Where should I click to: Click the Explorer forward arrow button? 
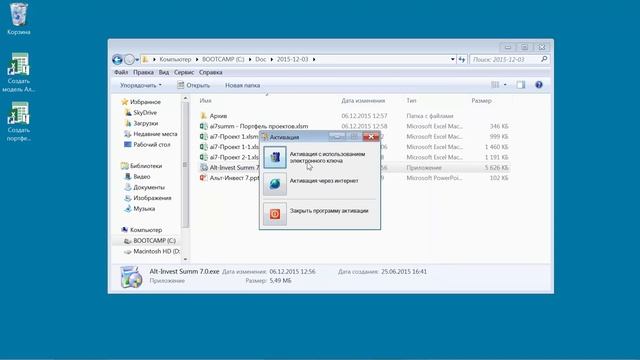pyautogui.click(x=129, y=60)
